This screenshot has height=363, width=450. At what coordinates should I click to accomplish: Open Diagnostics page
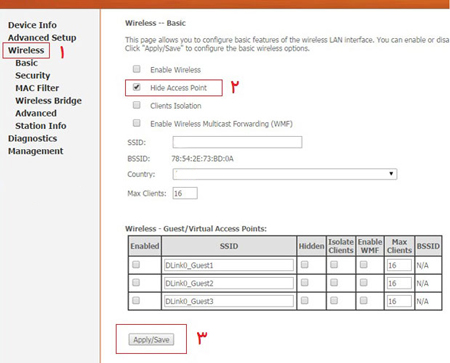(32, 138)
